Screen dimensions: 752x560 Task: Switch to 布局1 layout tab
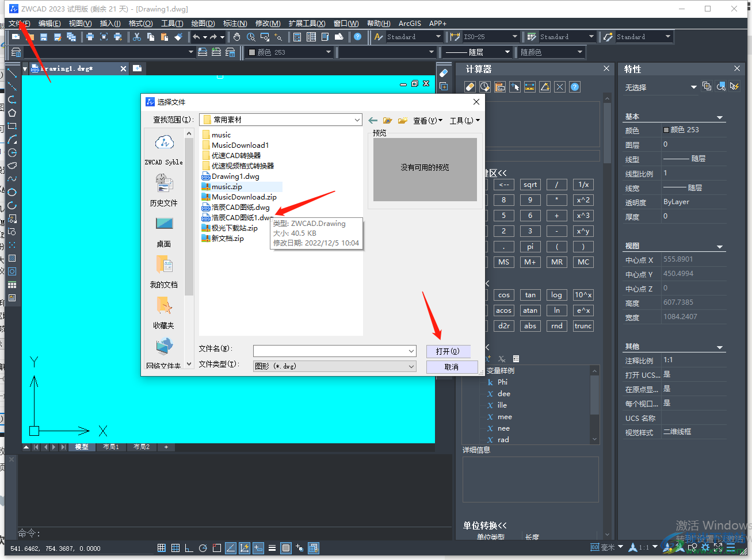[110, 447]
